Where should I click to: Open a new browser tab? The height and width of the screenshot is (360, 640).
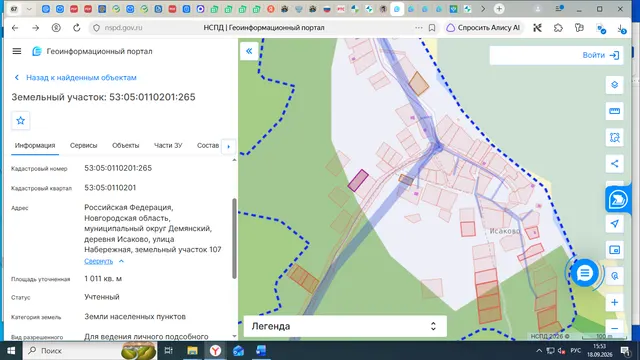pyautogui.click(x=499, y=9)
